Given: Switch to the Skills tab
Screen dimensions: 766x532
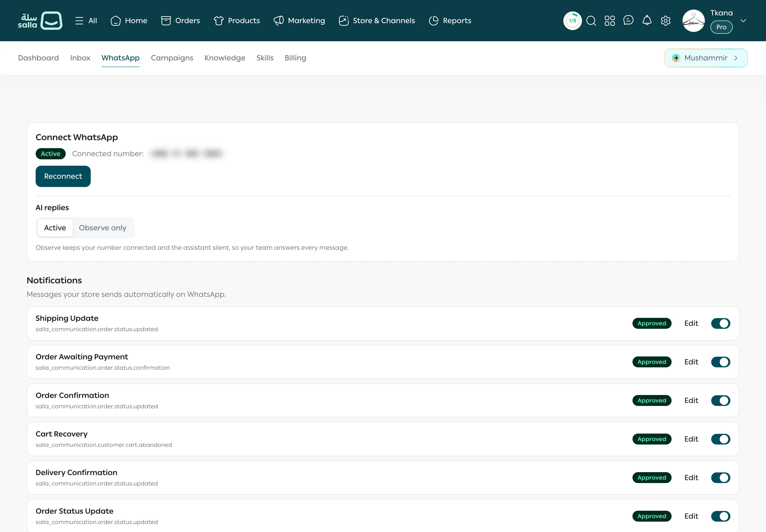Looking at the screenshot, I should pyautogui.click(x=265, y=58).
